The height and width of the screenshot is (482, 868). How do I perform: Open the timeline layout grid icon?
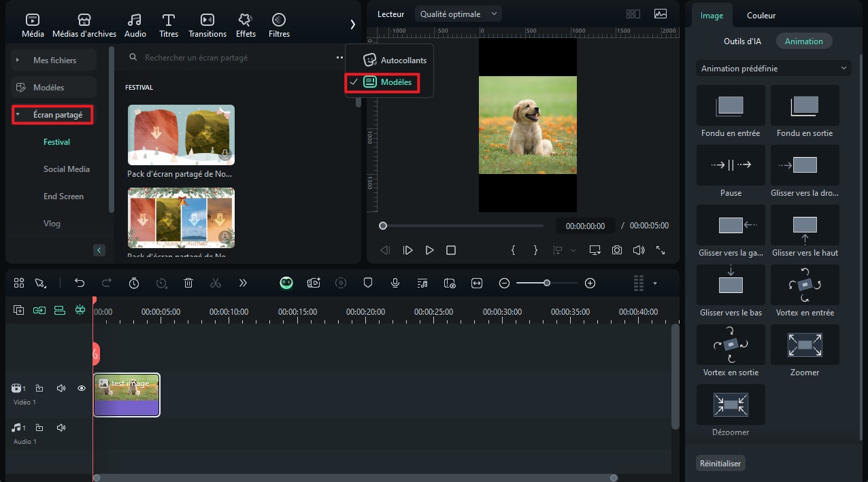(x=19, y=283)
